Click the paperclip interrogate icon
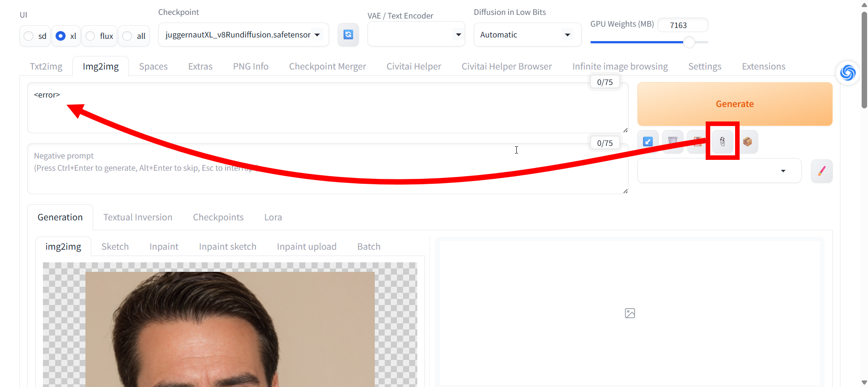Image resolution: width=868 pixels, height=387 pixels. (x=722, y=142)
